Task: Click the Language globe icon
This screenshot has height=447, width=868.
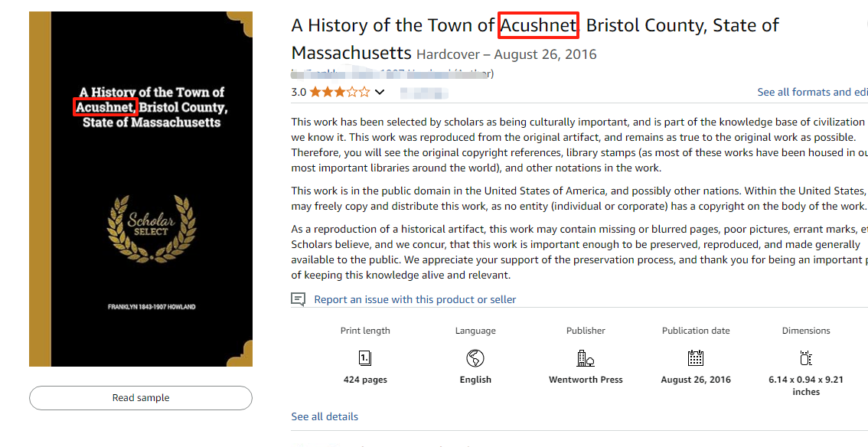Action: click(475, 357)
